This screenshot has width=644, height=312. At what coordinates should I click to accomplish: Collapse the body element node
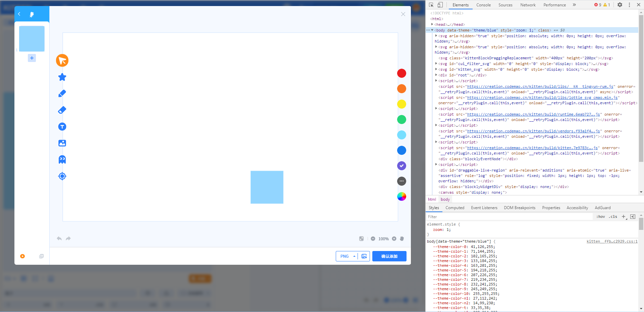pyautogui.click(x=432, y=30)
